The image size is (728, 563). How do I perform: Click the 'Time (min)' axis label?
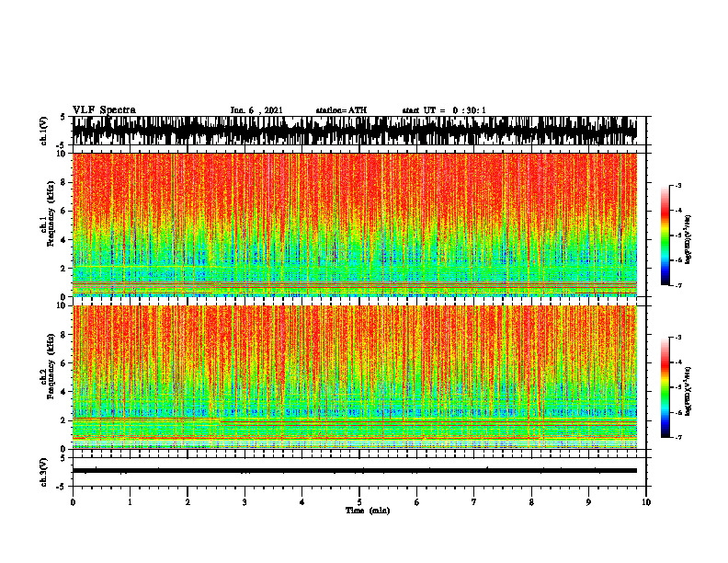click(368, 511)
